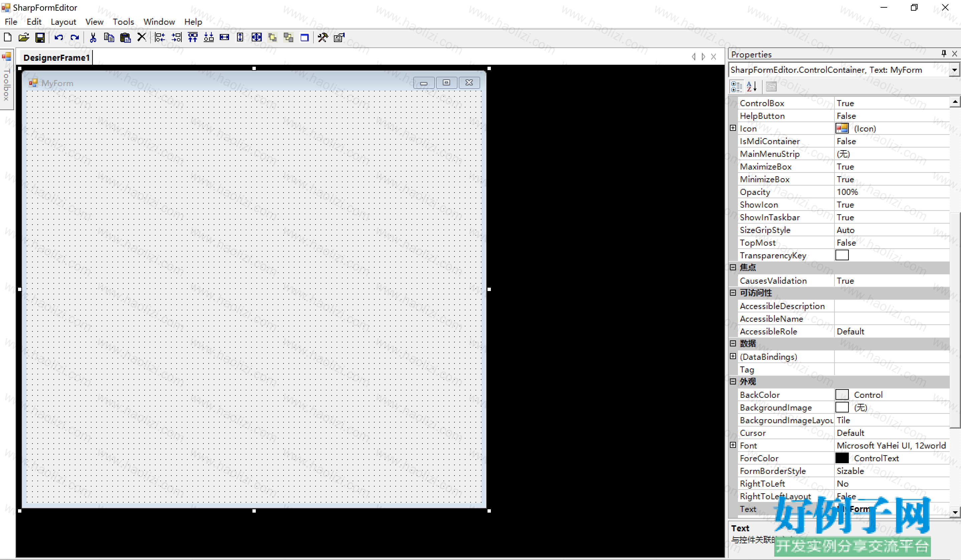Sort properties alphabetically with A-Z button
This screenshot has width=961, height=560.
(752, 86)
